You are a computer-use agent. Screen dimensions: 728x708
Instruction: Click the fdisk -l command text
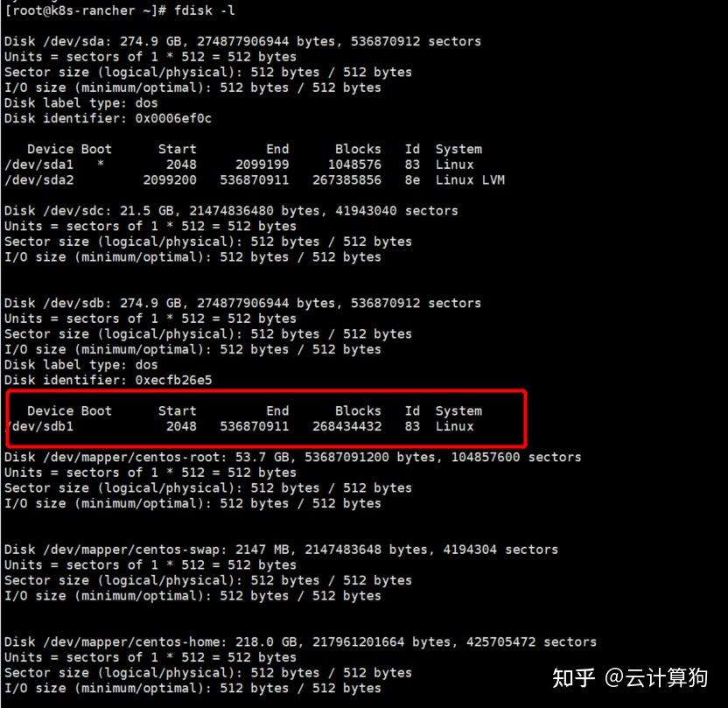pos(204,11)
